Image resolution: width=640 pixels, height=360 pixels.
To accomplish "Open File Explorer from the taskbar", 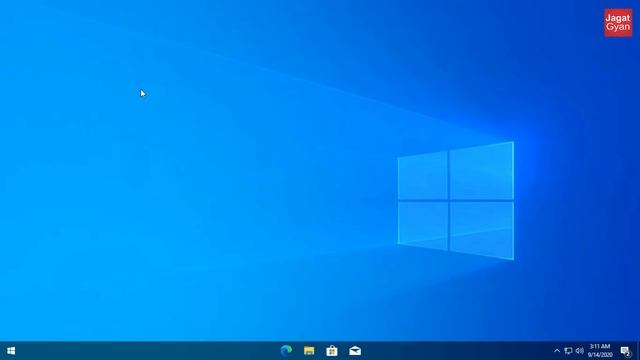I will click(x=309, y=351).
